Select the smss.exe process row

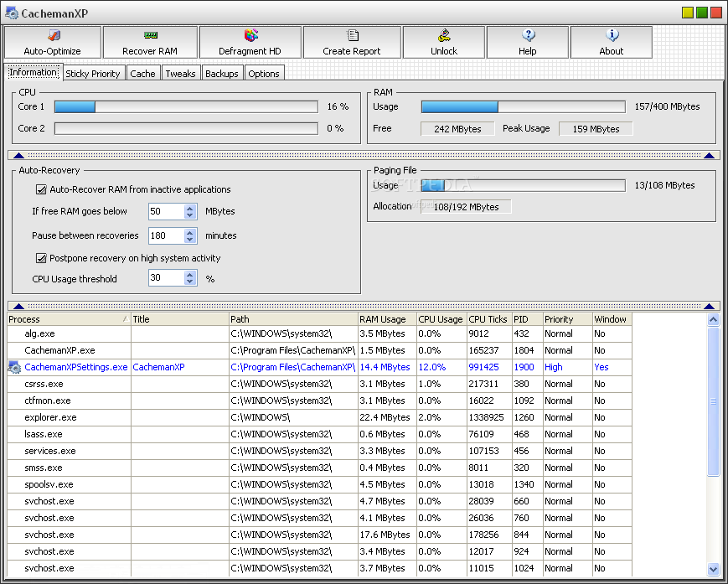coord(319,468)
